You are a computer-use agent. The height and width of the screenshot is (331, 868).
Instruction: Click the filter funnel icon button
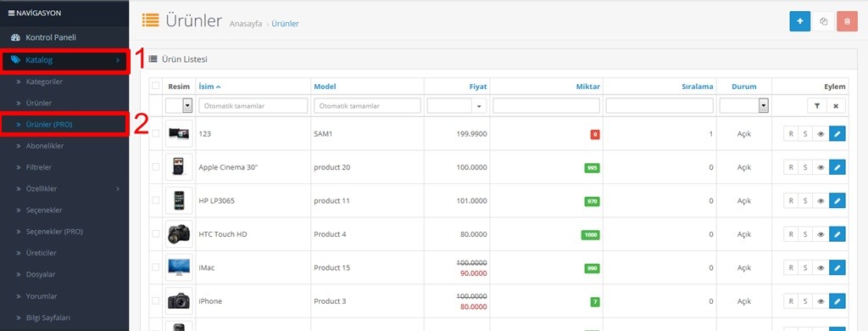click(x=816, y=106)
